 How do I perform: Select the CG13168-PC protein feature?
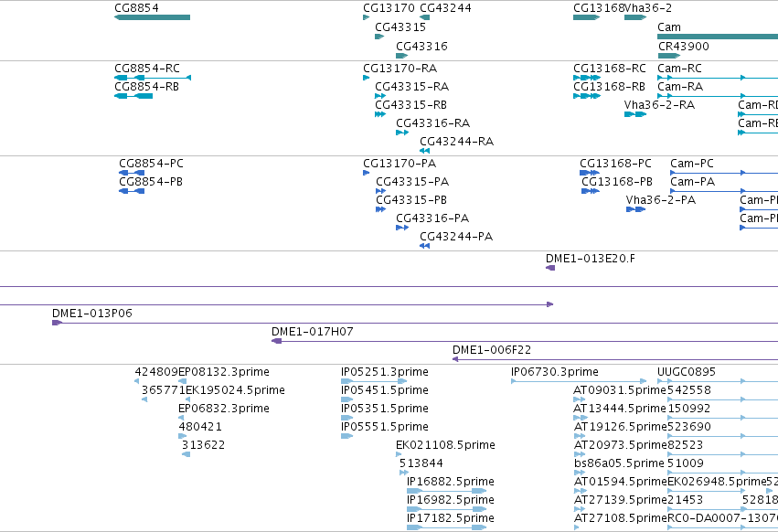590,173
